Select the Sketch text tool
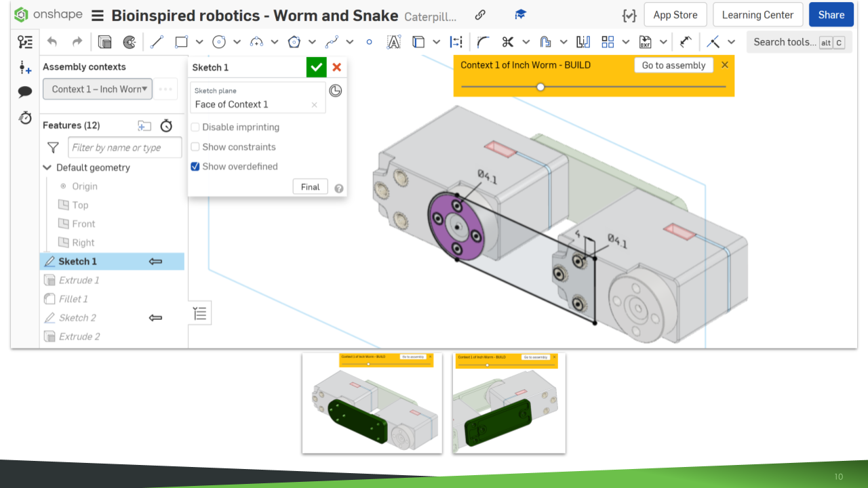 (x=394, y=41)
